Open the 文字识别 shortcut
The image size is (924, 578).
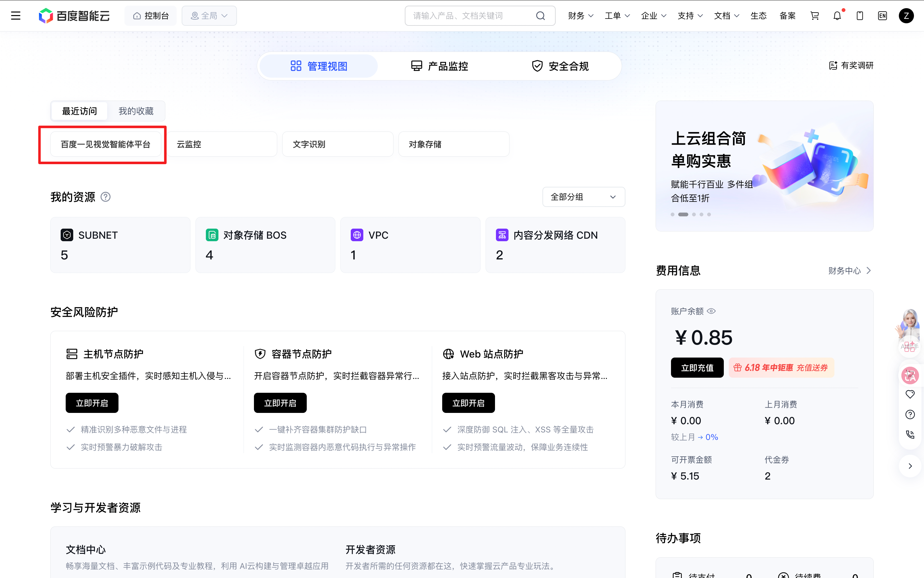338,144
